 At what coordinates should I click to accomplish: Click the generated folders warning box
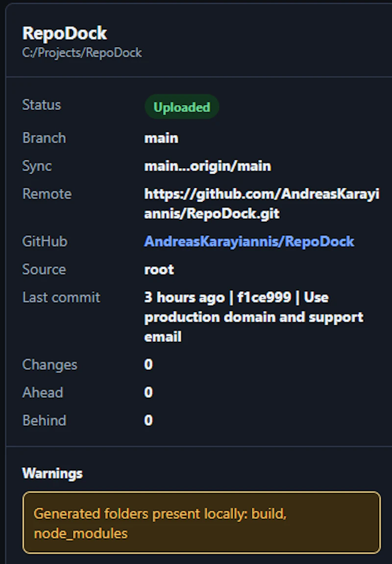[201, 522]
